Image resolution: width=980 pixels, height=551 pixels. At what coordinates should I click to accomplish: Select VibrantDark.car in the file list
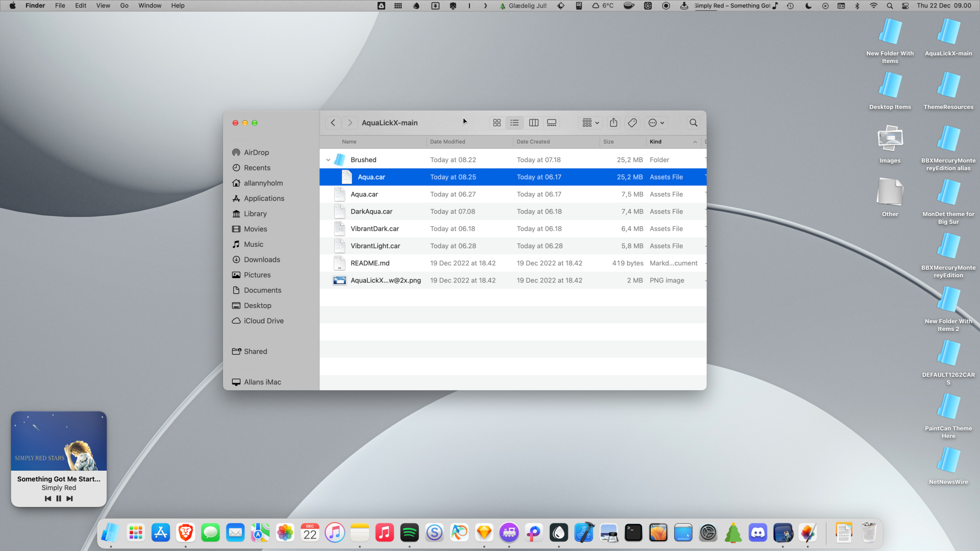pos(513,229)
